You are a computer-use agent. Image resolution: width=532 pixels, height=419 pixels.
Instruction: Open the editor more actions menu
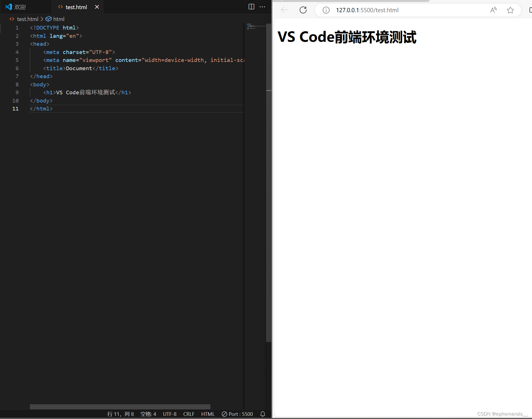(x=262, y=7)
